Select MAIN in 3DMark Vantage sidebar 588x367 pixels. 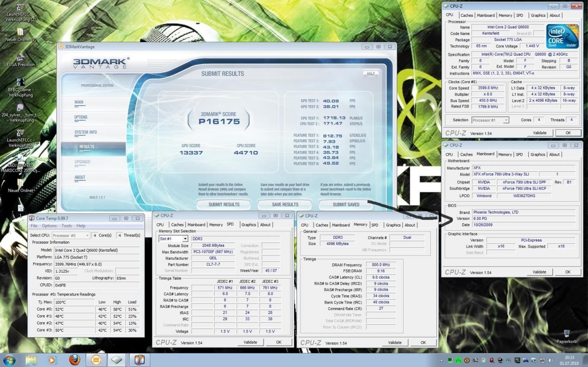tap(79, 102)
